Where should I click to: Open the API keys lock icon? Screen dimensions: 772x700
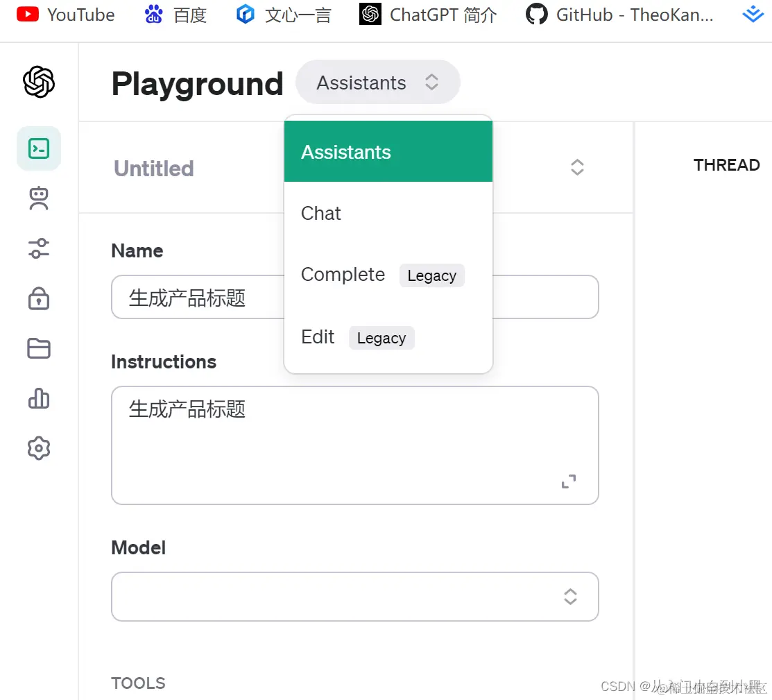(39, 298)
